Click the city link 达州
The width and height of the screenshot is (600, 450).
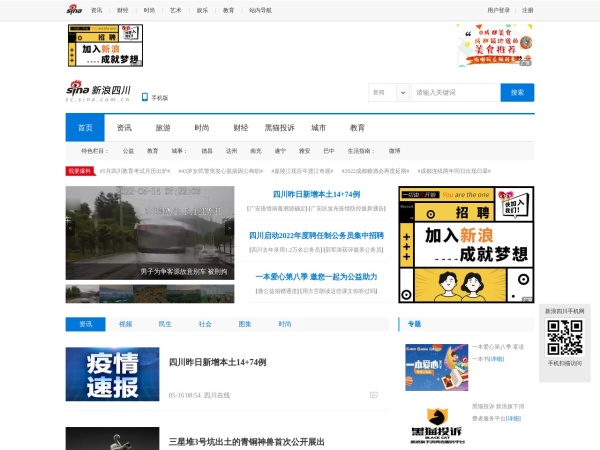(232, 151)
